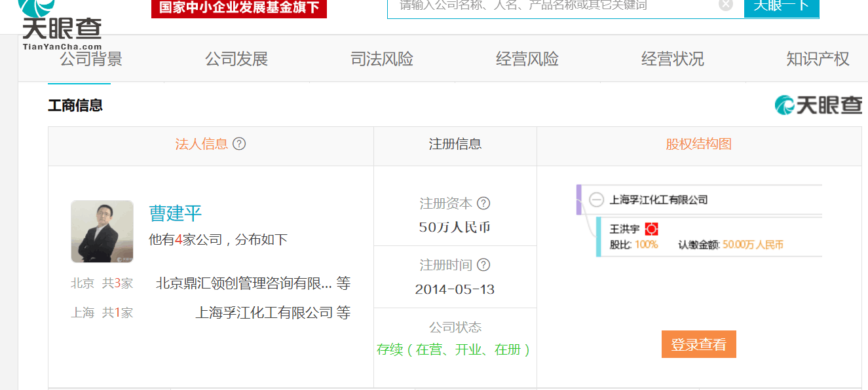Click the help icon beside 法人信息
The image size is (868, 390).
tap(240, 144)
